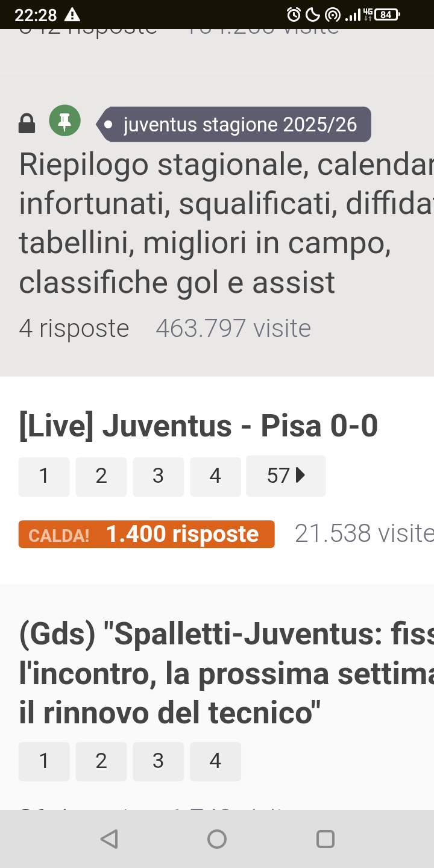This screenshot has width=434, height=868.
Task: Tap the alarm clock status icon
Action: [294, 14]
